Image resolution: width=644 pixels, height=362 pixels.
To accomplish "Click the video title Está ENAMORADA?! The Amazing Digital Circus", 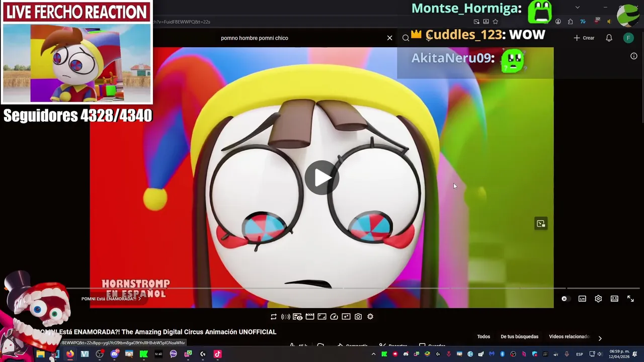I will click(168, 332).
